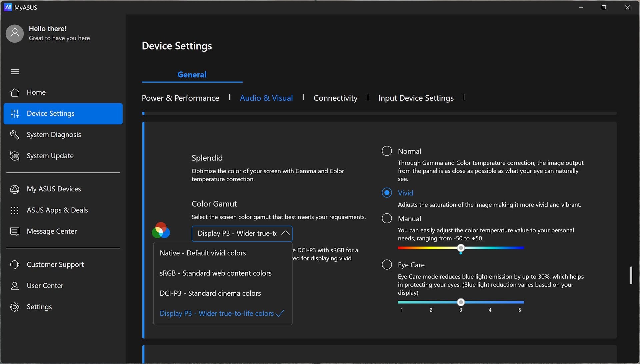
Task: Maximize the MyASUS window
Action: coord(604,7)
